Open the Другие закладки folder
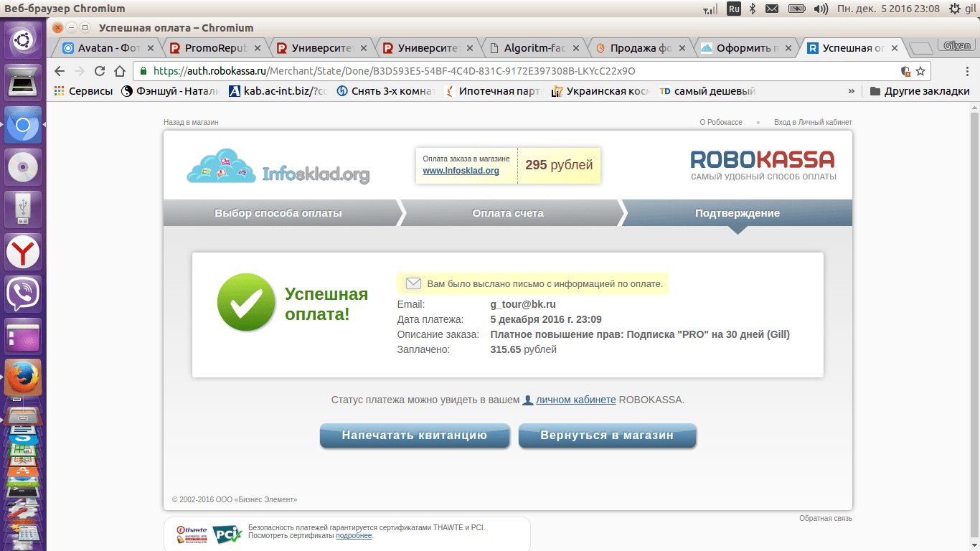The width and height of the screenshot is (980, 551). click(920, 91)
